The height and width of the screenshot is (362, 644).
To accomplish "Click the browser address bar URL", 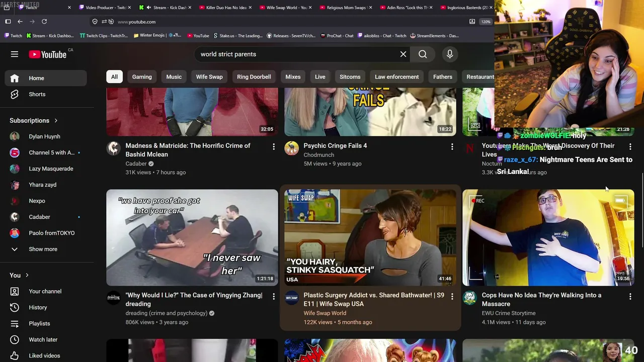I will 136,22.
